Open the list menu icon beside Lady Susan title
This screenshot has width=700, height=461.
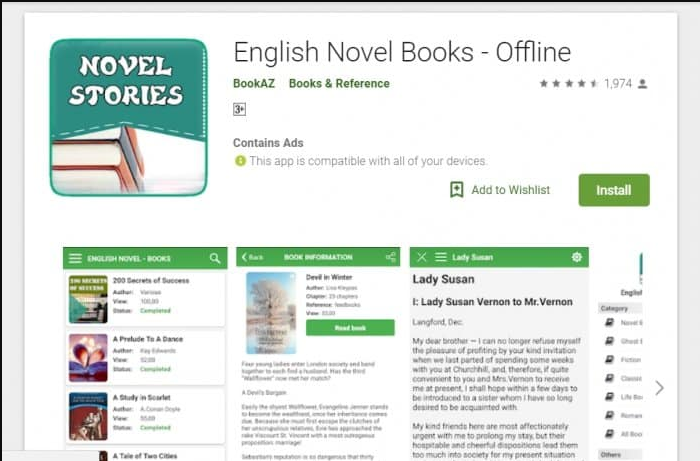click(441, 257)
